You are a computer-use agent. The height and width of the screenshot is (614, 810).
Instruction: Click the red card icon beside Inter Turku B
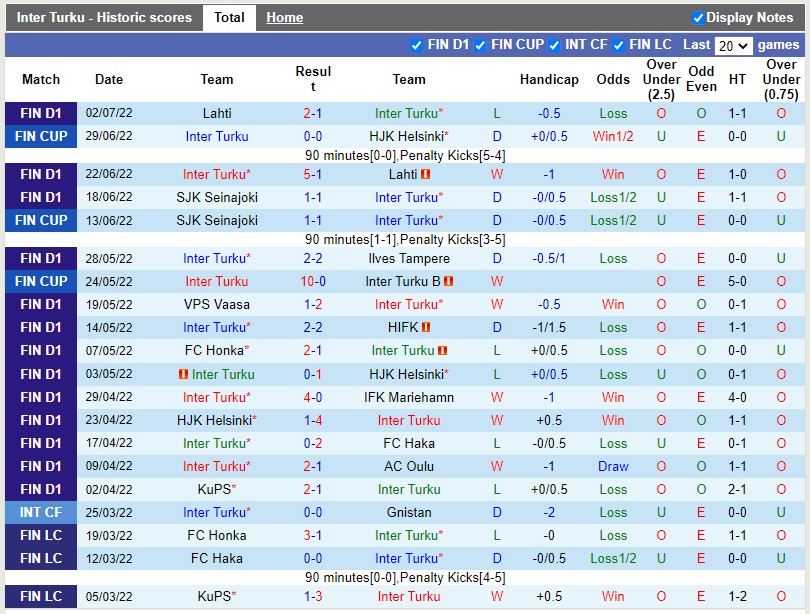point(448,281)
